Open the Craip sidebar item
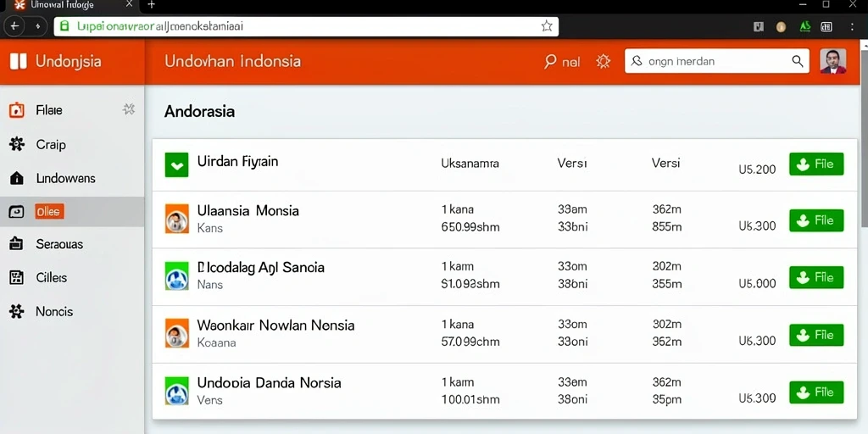This screenshot has height=434, width=868. 51,144
